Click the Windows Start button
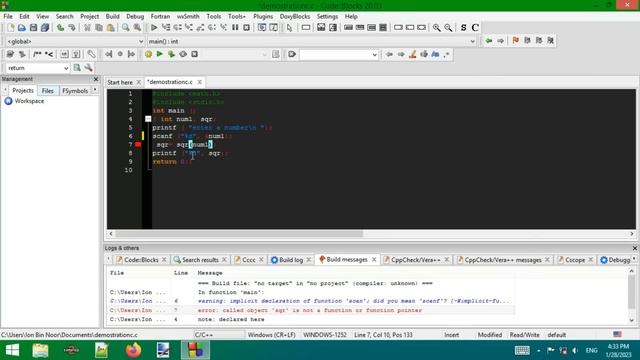Image resolution: width=640 pixels, height=360 pixels. point(12,350)
